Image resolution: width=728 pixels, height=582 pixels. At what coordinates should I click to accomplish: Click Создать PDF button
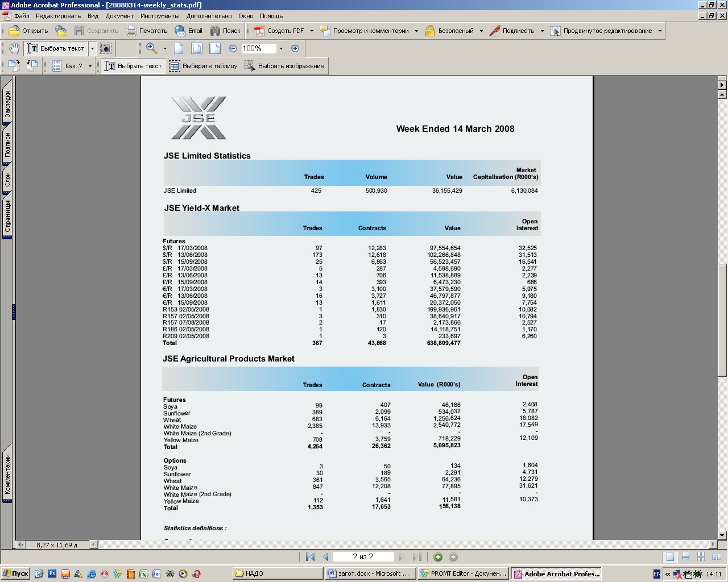pos(279,31)
